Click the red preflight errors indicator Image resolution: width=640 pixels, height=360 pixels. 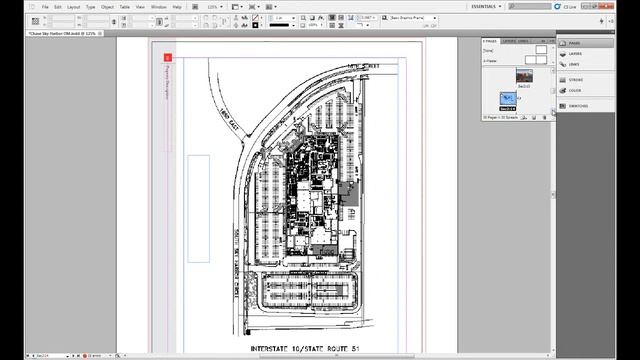point(85,356)
